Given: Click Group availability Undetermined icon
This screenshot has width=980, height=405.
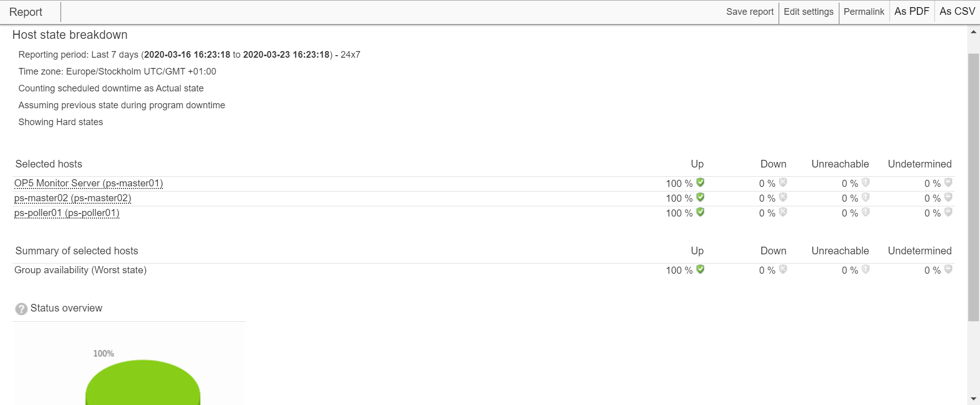Looking at the screenshot, I should [x=948, y=269].
